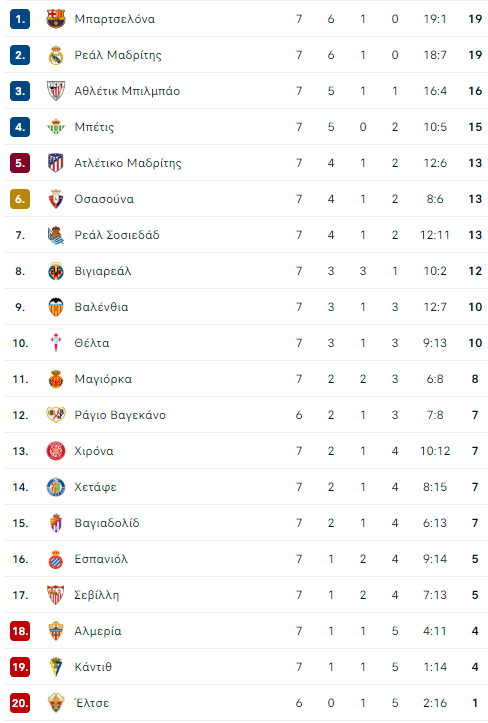Click the red relegation badge number 18
The image size is (488, 723).
pyautogui.click(x=20, y=631)
